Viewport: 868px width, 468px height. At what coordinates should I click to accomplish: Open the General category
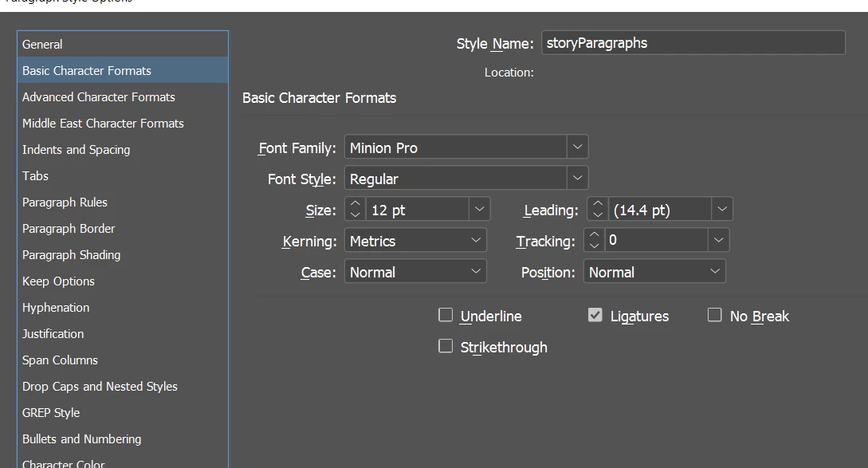pos(42,45)
